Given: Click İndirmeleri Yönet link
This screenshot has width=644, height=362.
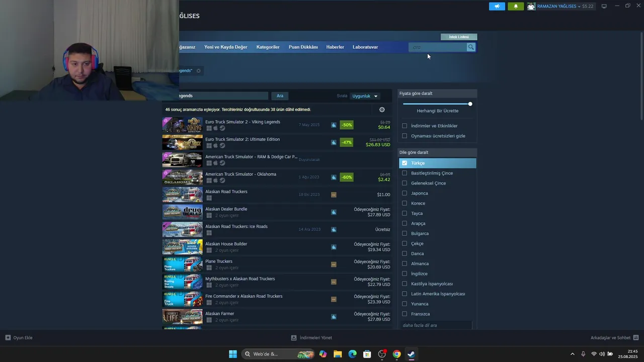Looking at the screenshot, I should [315, 338].
